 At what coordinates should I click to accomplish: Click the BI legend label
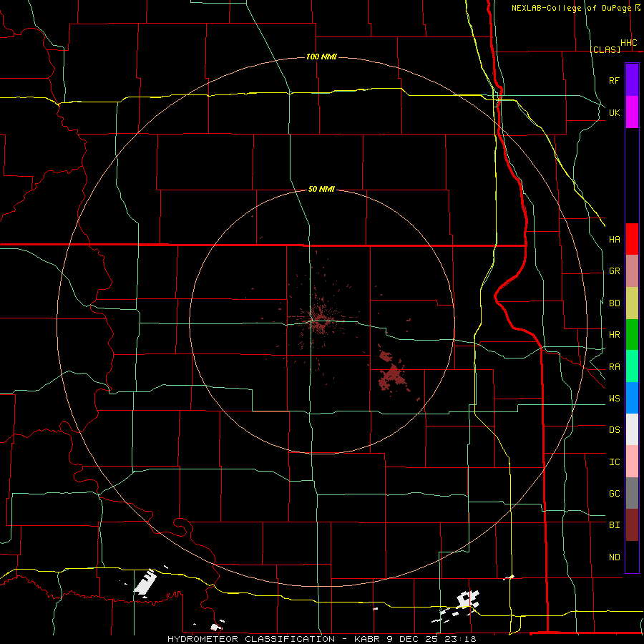point(614,525)
